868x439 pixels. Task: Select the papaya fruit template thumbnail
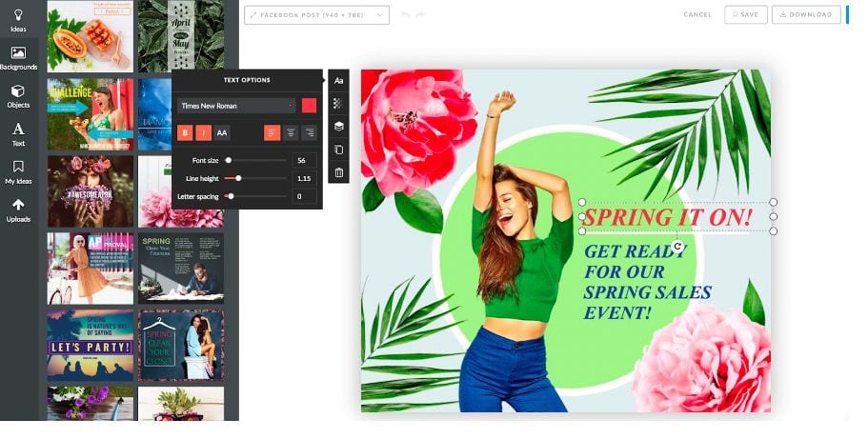coord(91,36)
